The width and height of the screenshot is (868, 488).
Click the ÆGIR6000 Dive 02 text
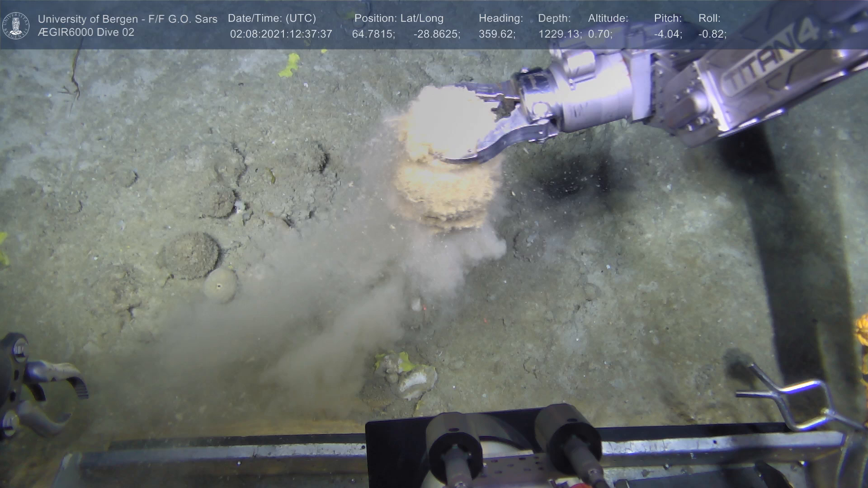pos(86,33)
